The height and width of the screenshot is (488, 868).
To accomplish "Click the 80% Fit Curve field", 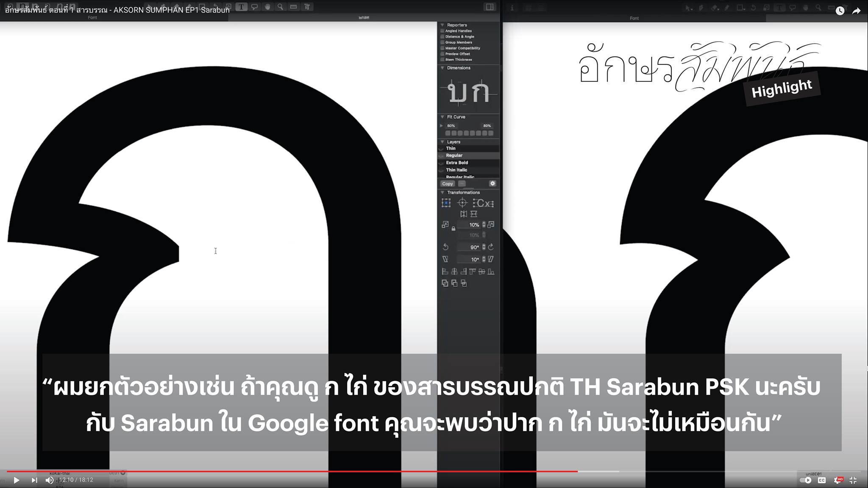I will click(487, 126).
